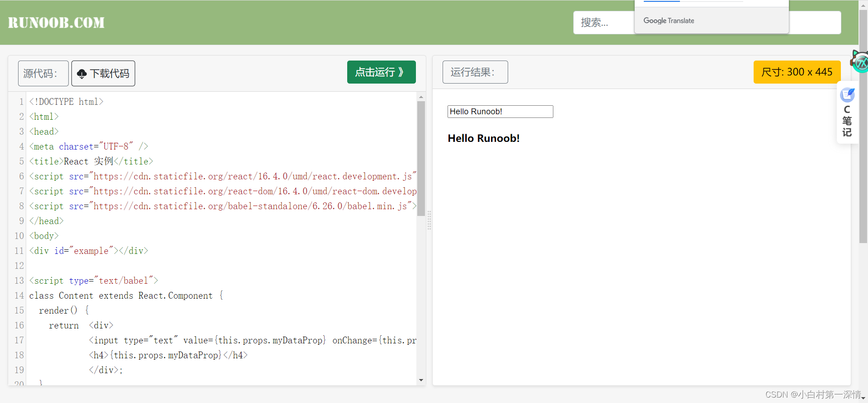
Task: Click code editor scroll-up arrow
Action: tap(421, 97)
